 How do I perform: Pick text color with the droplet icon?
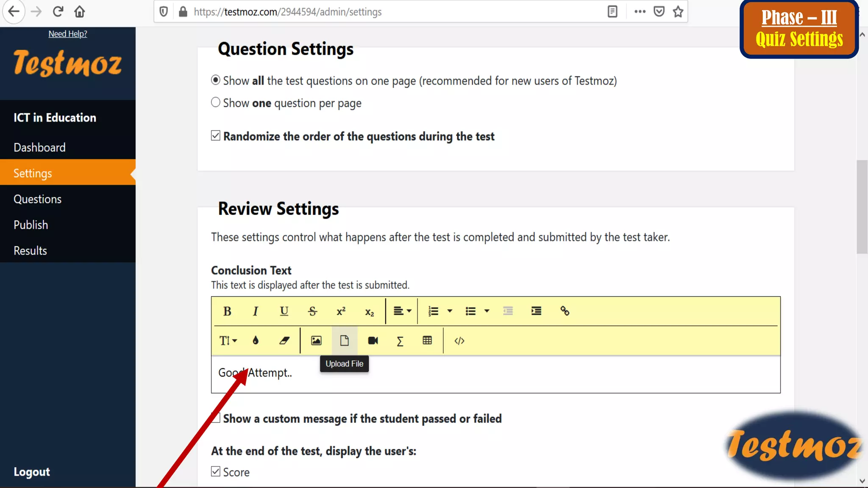[x=256, y=341]
